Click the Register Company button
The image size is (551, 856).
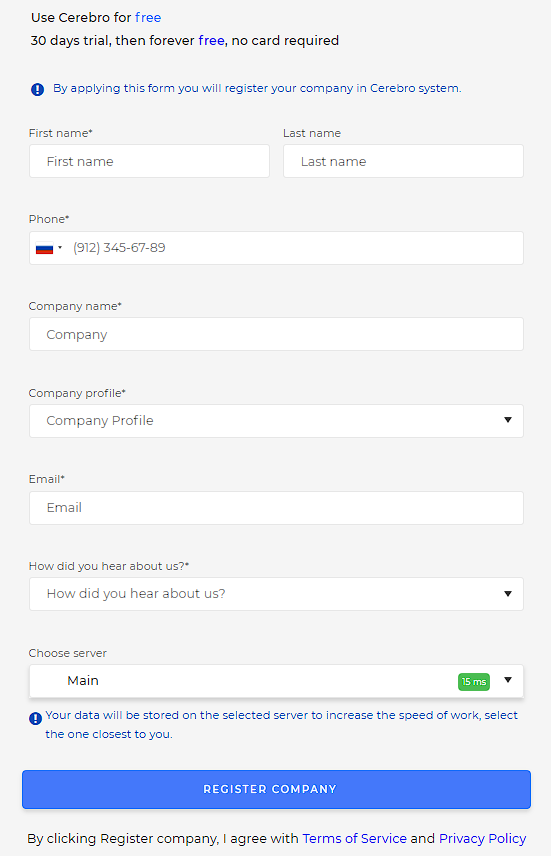coord(276,789)
